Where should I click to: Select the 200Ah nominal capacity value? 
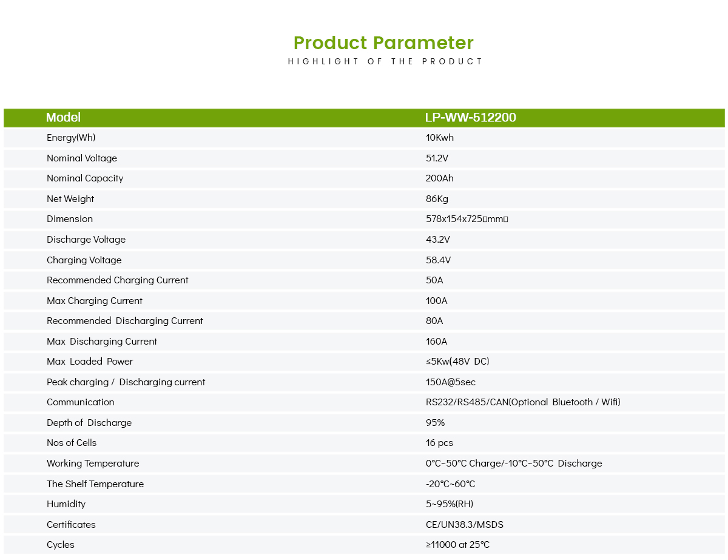pyautogui.click(x=440, y=178)
